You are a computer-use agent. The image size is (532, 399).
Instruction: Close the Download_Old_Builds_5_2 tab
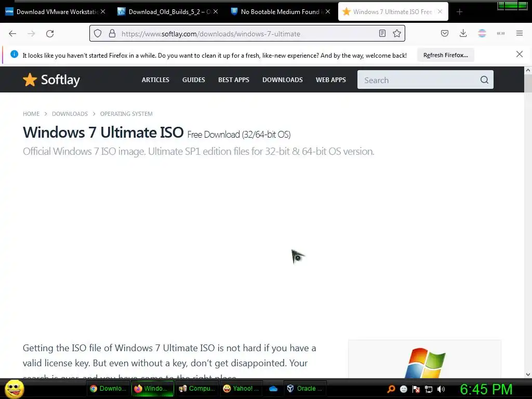pos(216,11)
